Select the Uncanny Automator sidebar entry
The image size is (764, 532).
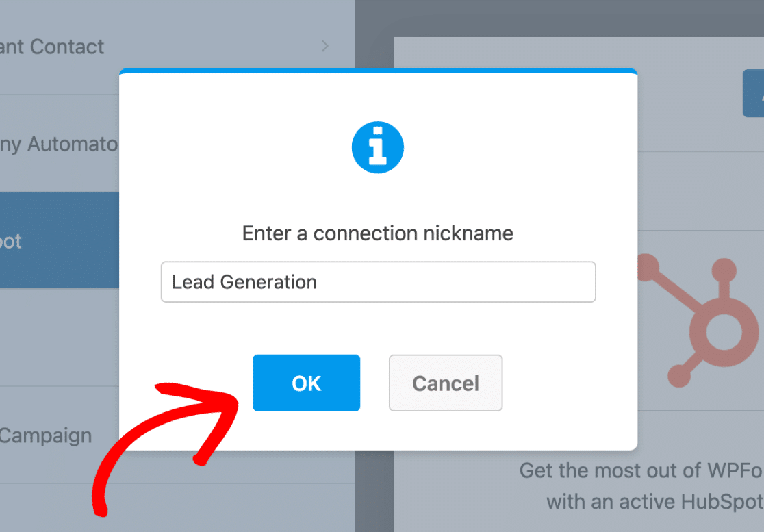coord(59,144)
